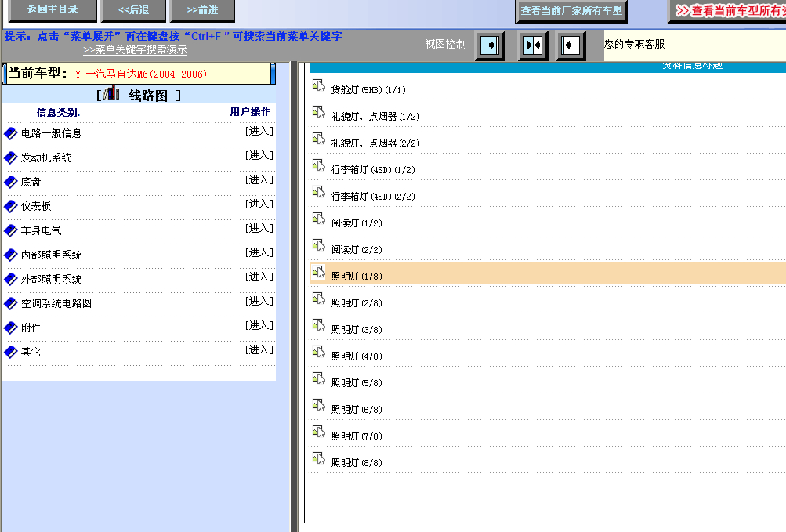Open 照明灯 (7/8) entry
Viewport: 786px width, 532px height.
pyautogui.click(x=357, y=436)
